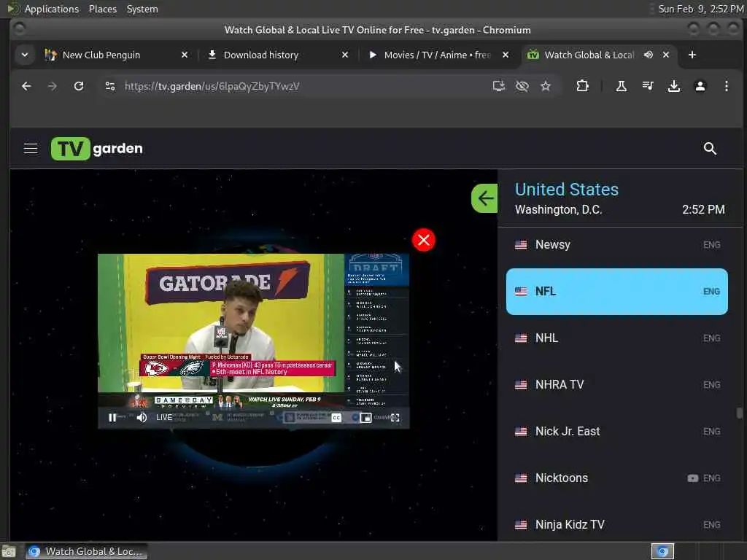Reload the current page
Image resolution: width=747 pixels, height=560 pixels.
pos(79,86)
